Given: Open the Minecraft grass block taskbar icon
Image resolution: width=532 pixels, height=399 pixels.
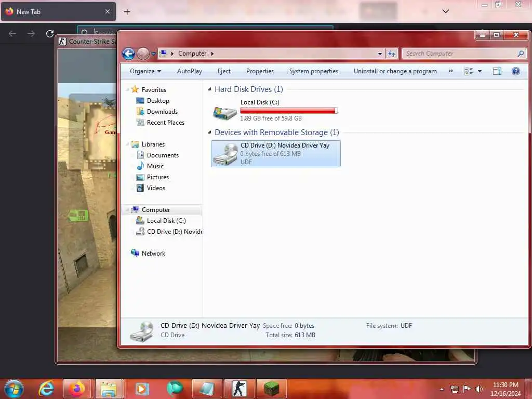Looking at the screenshot, I should [x=271, y=389].
